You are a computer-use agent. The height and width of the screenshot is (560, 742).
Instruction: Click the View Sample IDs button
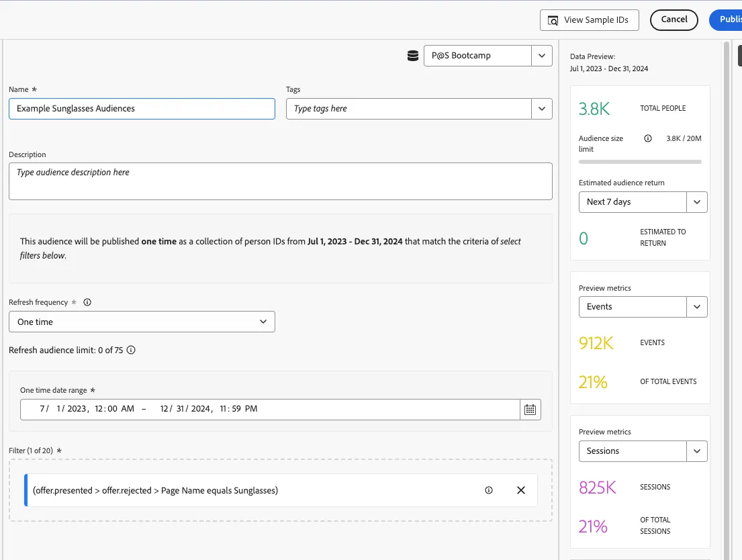point(590,20)
